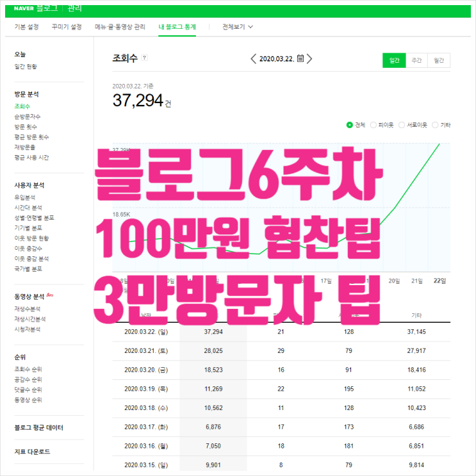Click the 20일 chart axis label
The image size is (476, 476).
coord(394,281)
